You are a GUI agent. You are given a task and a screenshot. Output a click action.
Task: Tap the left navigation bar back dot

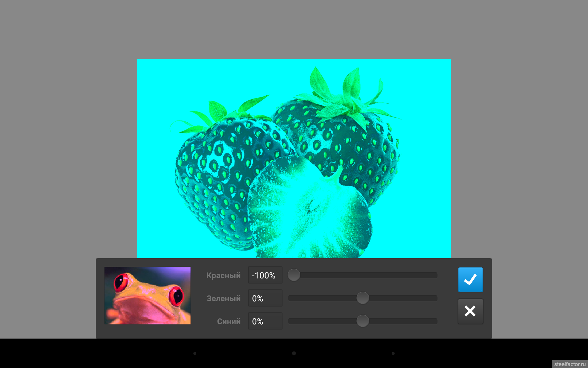tap(195, 353)
